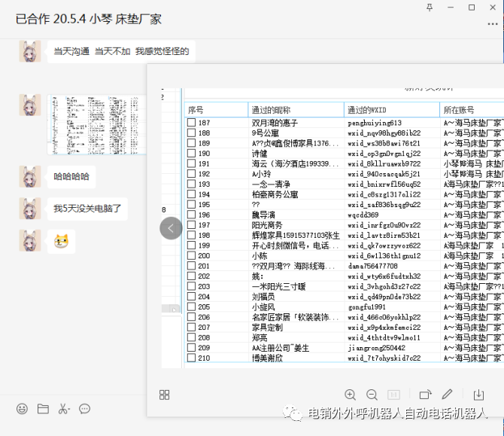Check the box for row 187
504x436 pixels.
pyautogui.click(x=191, y=122)
